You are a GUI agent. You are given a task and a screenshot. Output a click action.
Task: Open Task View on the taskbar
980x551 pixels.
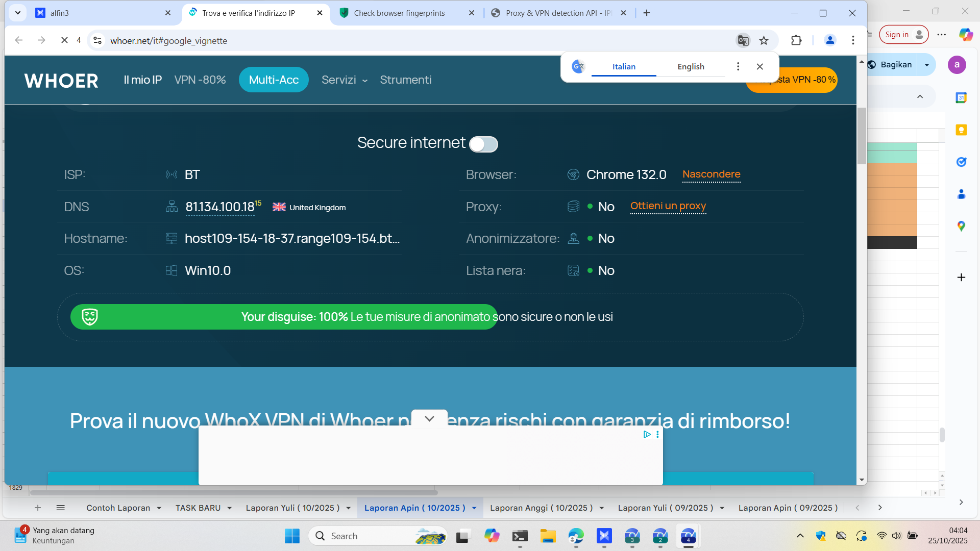(x=462, y=536)
